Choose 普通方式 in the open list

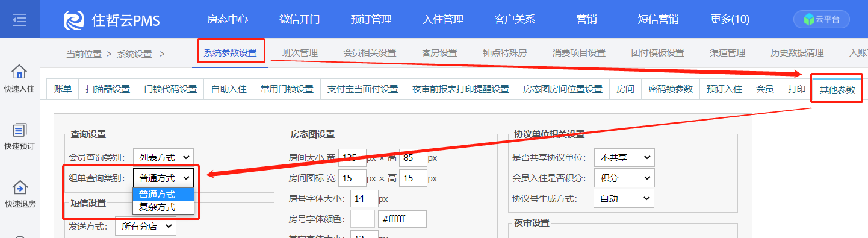tap(164, 195)
